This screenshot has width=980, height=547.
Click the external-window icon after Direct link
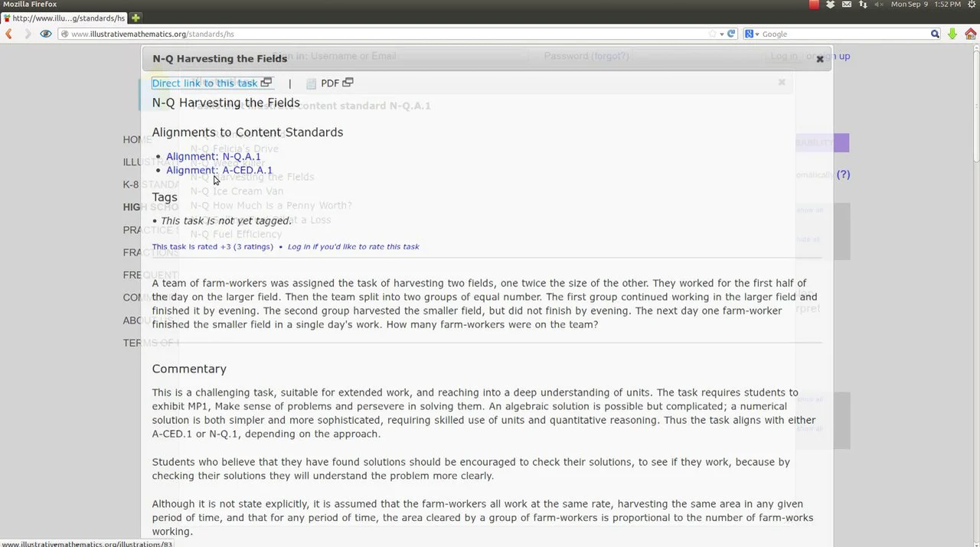pos(266,83)
